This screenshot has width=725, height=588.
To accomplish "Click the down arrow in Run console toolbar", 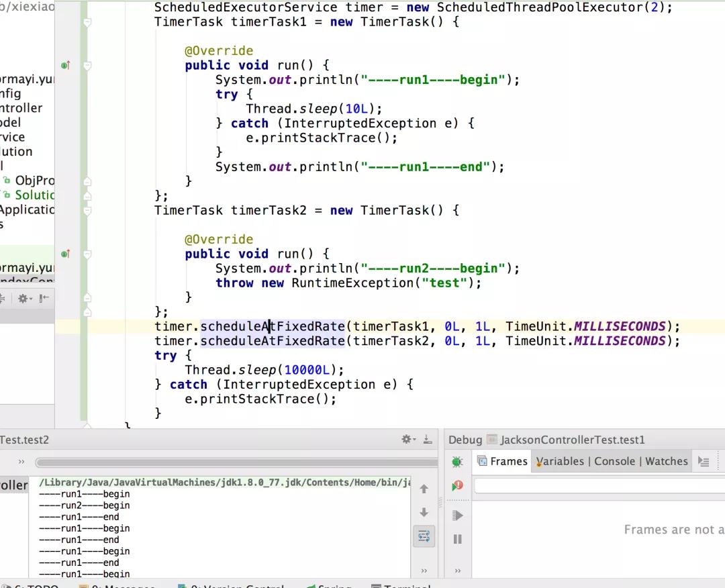I will 424,512.
